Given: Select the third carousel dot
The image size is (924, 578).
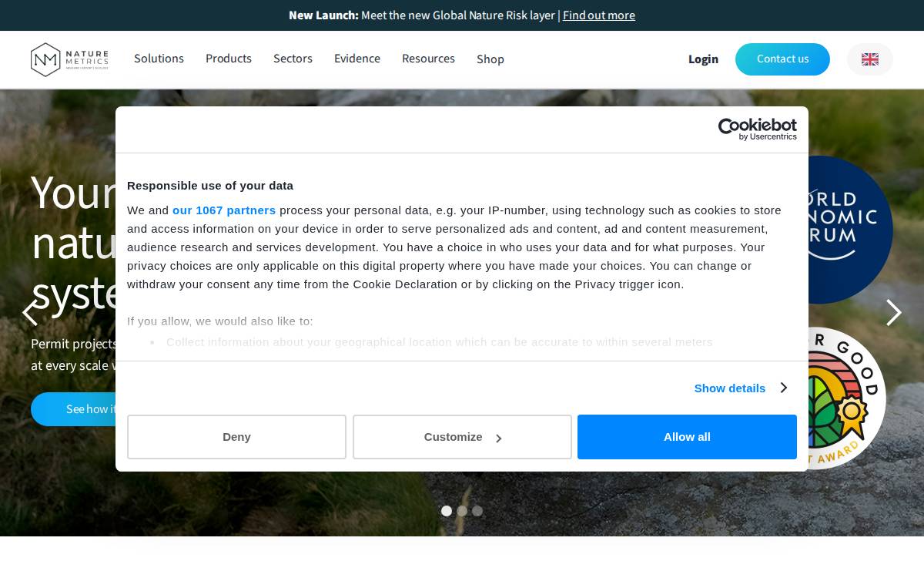Looking at the screenshot, I should [x=477, y=511].
